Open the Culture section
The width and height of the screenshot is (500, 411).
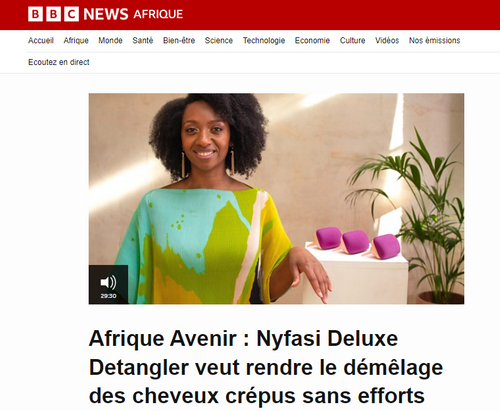352,40
